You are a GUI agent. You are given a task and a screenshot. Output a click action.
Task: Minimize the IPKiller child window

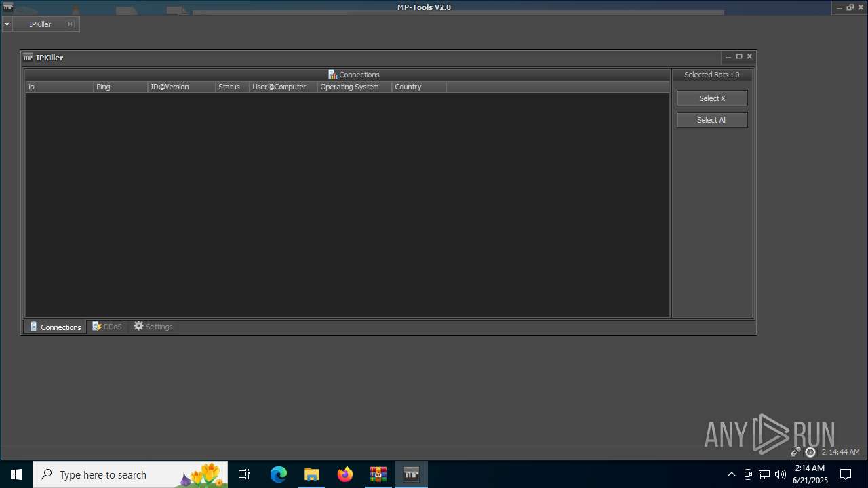pos(728,57)
